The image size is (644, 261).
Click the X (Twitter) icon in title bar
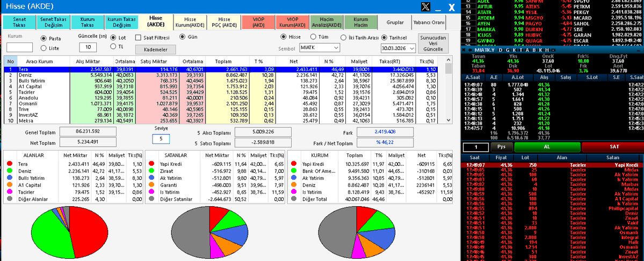pyautogui.click(x=425, y=6)
